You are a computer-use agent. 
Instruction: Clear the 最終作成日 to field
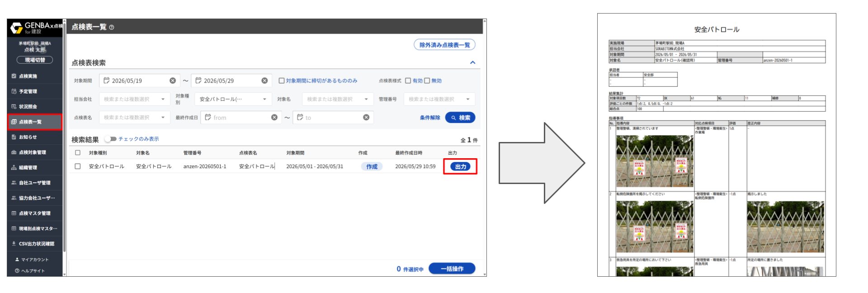click(x=366, y=117)
